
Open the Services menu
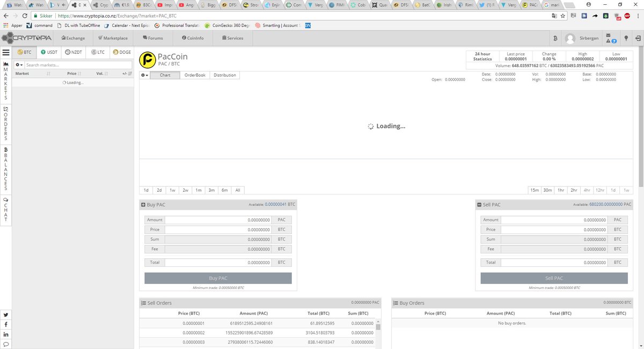point(232,38)
